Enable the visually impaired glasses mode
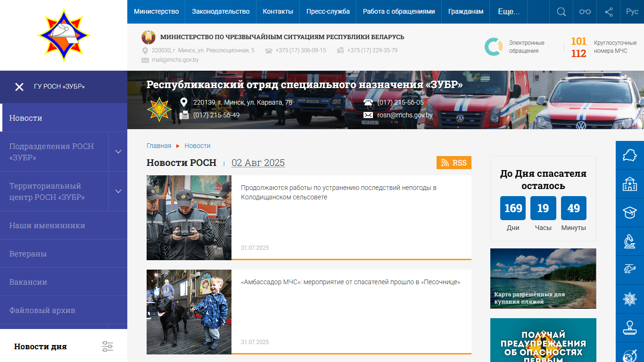 585,12
